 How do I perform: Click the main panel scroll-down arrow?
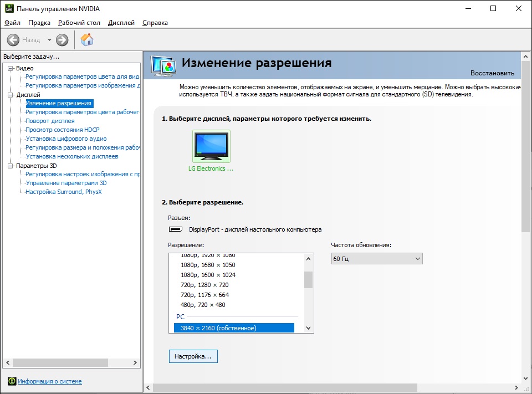click(525, 378)
